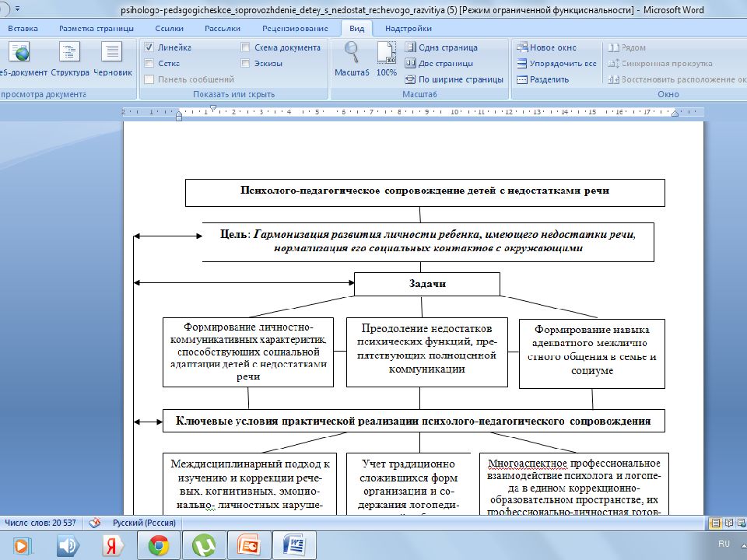
Task: Click the Русский (Россия) language indicator
Action: [144, 523]
